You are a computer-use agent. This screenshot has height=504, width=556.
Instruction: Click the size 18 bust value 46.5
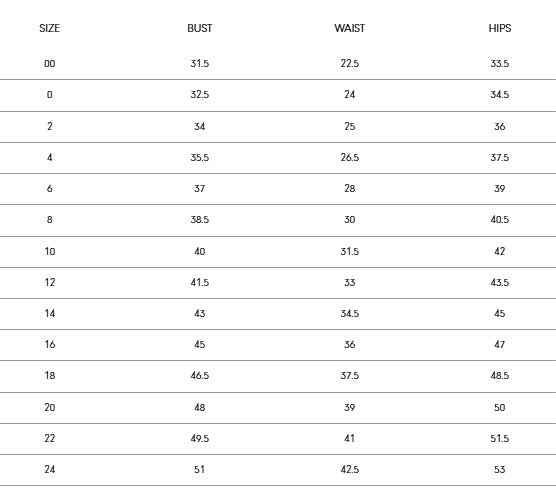[x=200, y=376]
